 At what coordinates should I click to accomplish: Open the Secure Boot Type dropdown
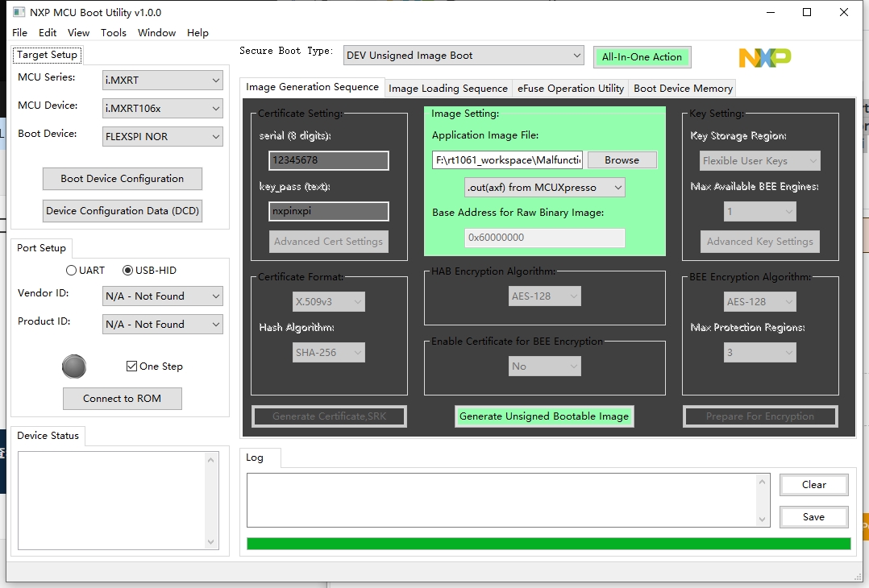(464, 55)
